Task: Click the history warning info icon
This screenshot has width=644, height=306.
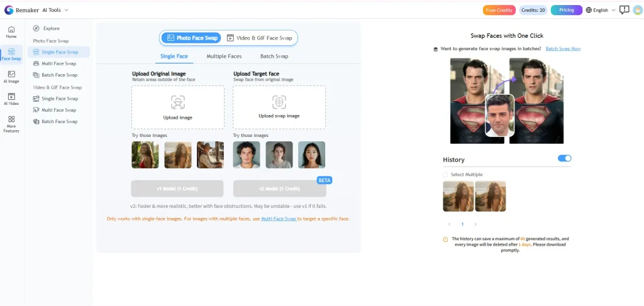Action: click(x=446, y=239)
